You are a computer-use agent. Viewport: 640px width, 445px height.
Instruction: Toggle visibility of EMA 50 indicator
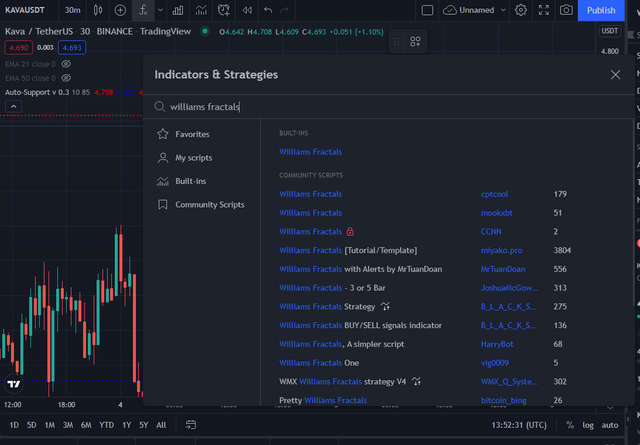pyautogui.click(x=66, y=78)
